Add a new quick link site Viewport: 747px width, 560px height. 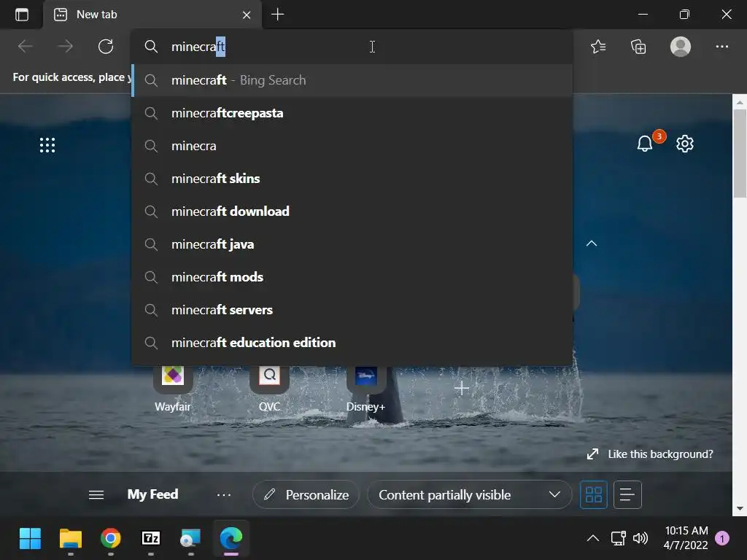[461, 388]
